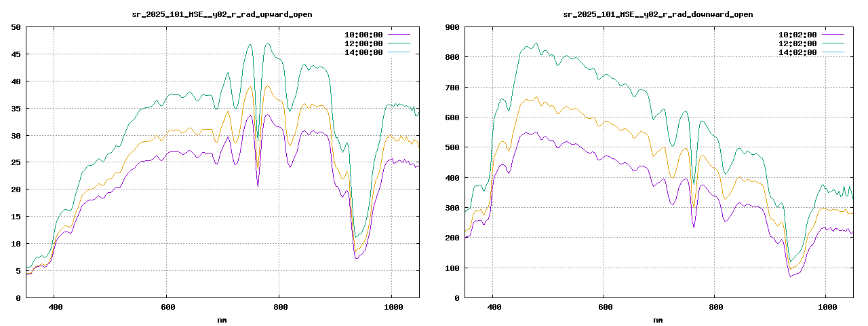
Task: Click the 45 y-axis tick label
Action: click(16, 54)
